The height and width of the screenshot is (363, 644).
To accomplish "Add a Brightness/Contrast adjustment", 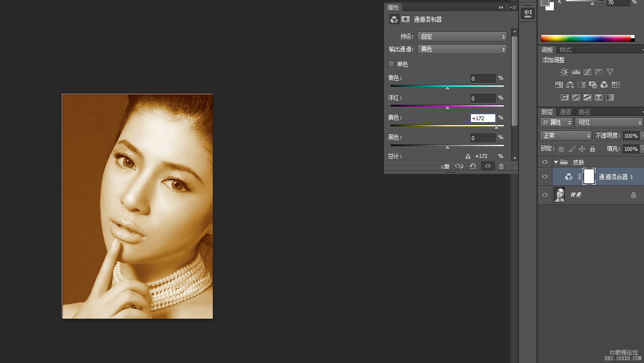I will pos(564,72).
